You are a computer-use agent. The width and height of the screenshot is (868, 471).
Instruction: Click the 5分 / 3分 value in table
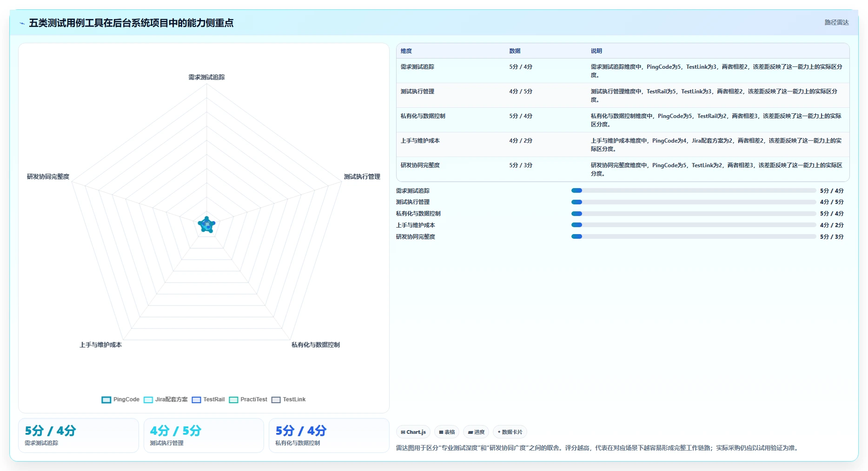tap(521, 165)
